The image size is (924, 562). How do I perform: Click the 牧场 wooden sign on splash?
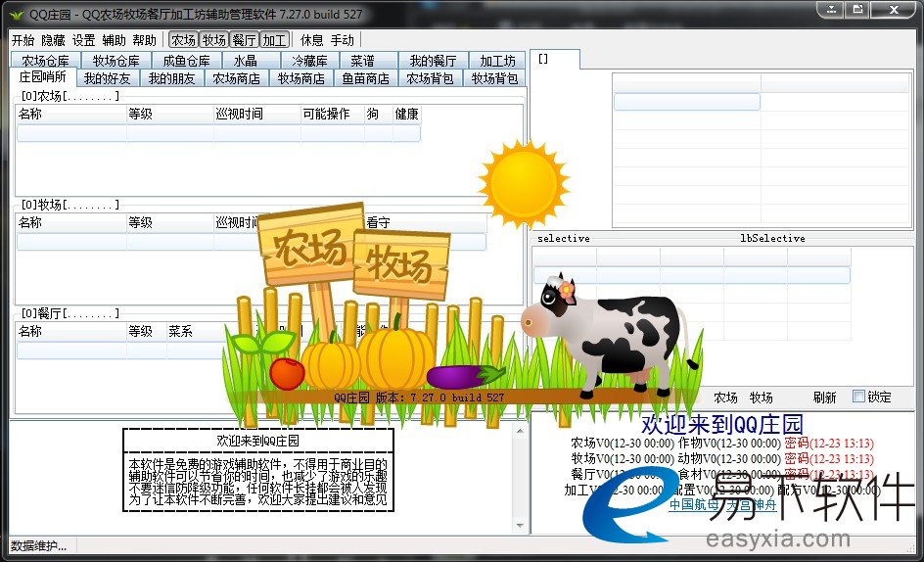[400, 263]
